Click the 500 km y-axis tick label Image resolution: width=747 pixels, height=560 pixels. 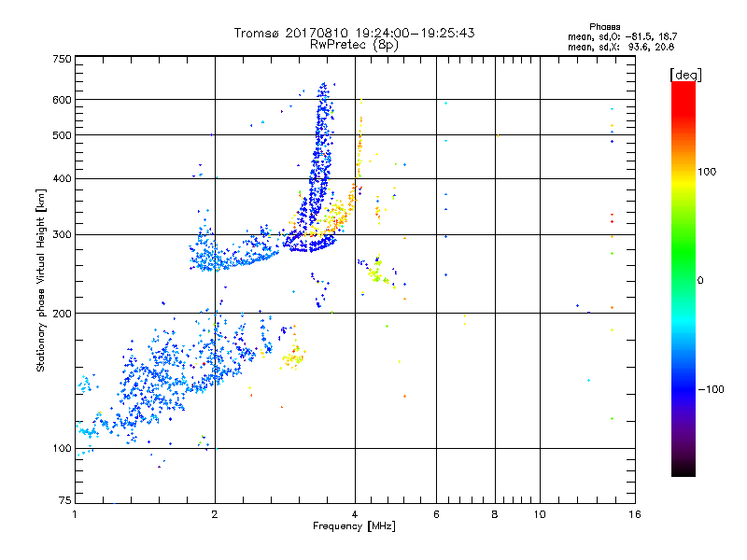(62, 135)
